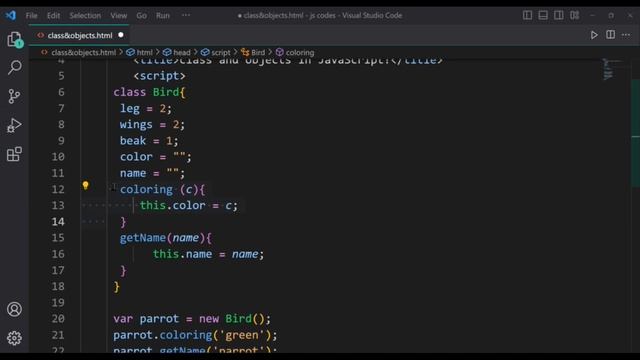The height and width of the screenshot is (360, 640).
Task: Click the Run Code play button
Action: [594, 35]
